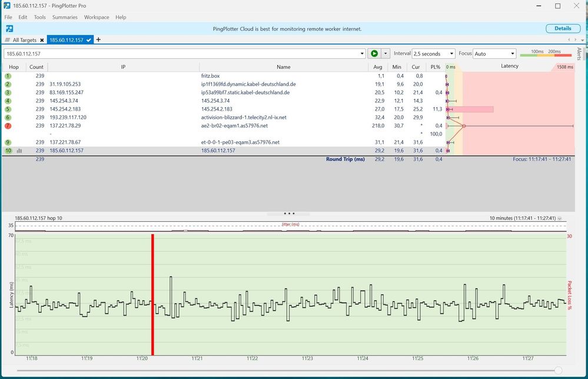Click the red timeline marker near 11:20
The width and height of the screenshot is (588, 379).
152,294
